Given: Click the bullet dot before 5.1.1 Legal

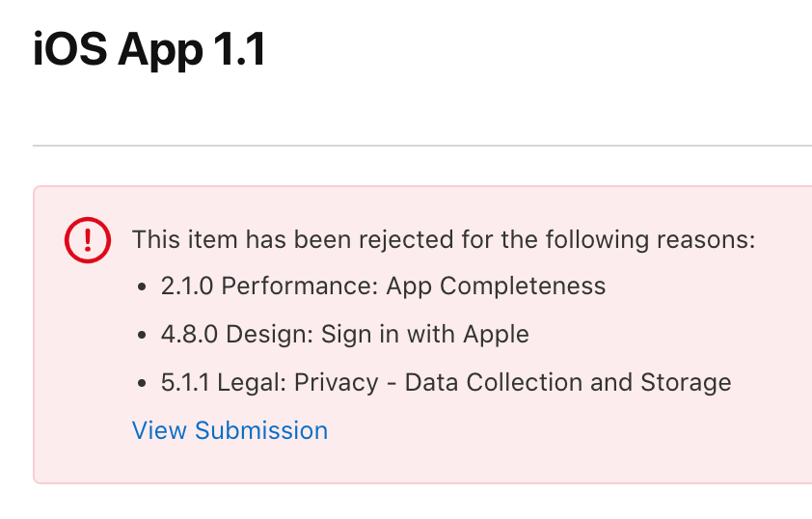Looking at the screenshot, I should 143,383.
